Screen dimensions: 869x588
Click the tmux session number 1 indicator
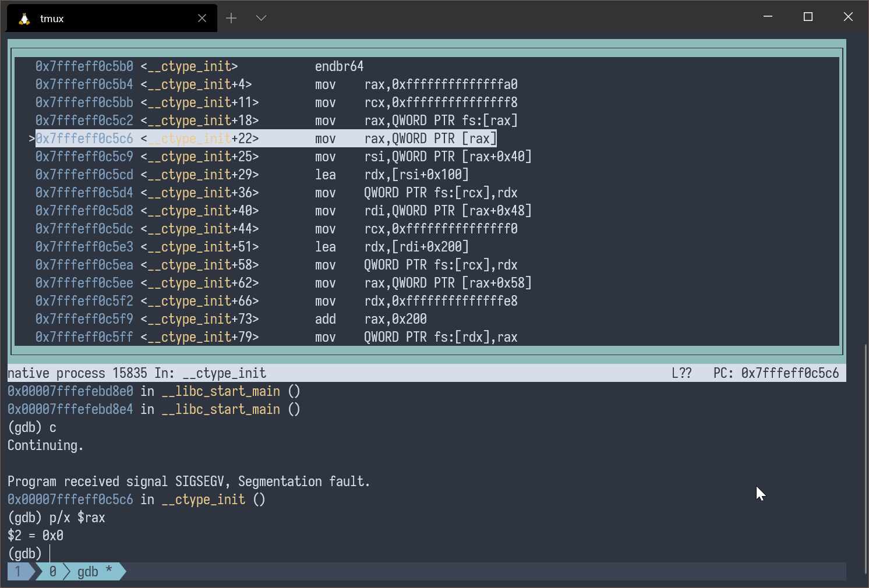(x=18, y=572)
